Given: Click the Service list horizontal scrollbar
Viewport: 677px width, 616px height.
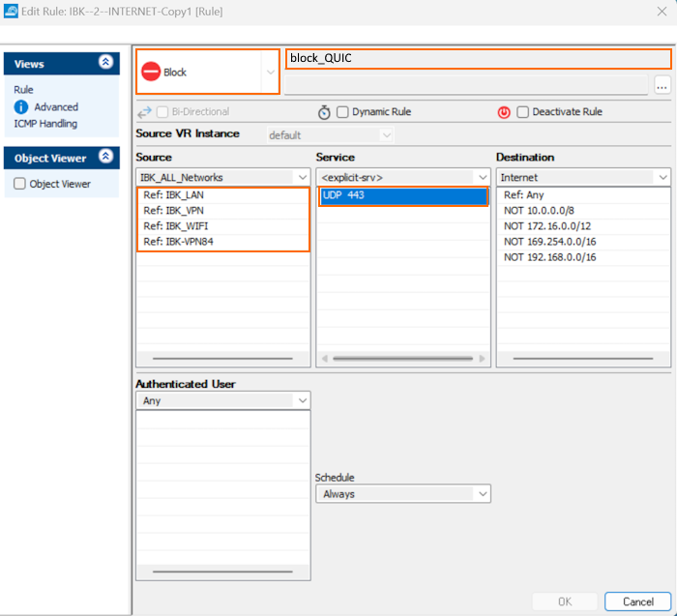Looking at the screenshot, I should coord(403,358).
